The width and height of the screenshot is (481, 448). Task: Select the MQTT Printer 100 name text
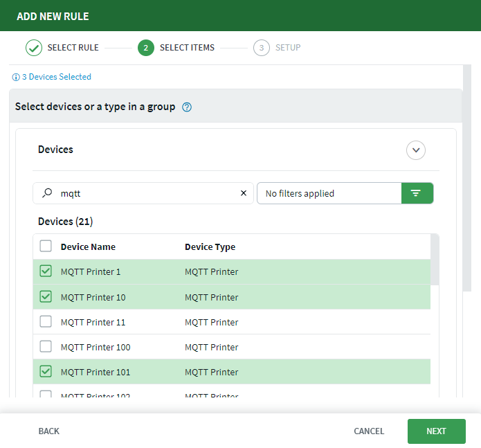pyautogui.click(x=96, y=347)
